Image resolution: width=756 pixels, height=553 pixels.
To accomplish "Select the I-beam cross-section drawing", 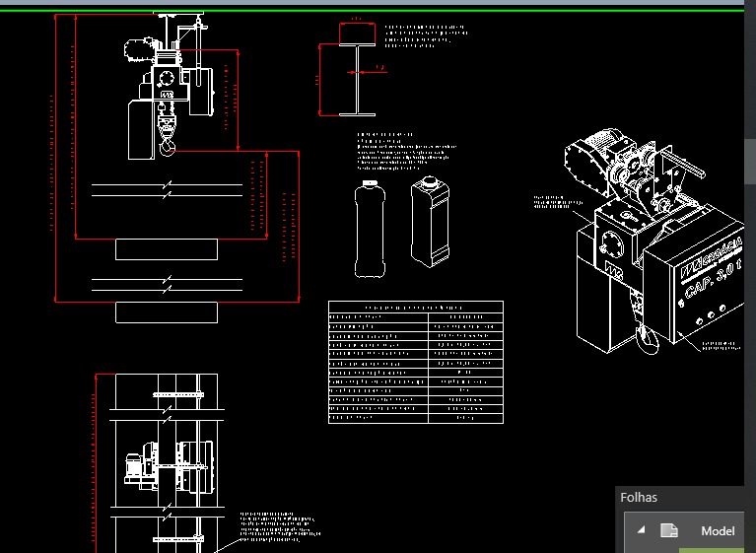I will coord(350,71).
